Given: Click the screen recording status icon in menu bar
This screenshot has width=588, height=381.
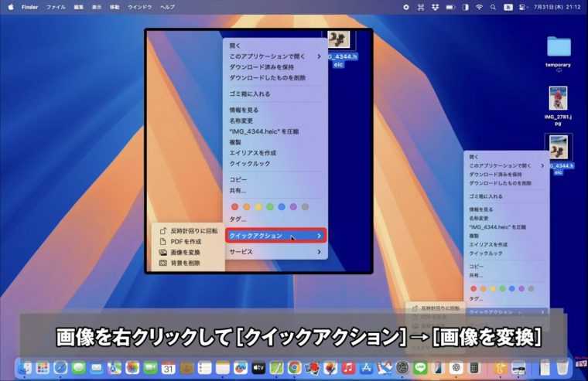Looking at the screenshot, I should tap(405, 7).
